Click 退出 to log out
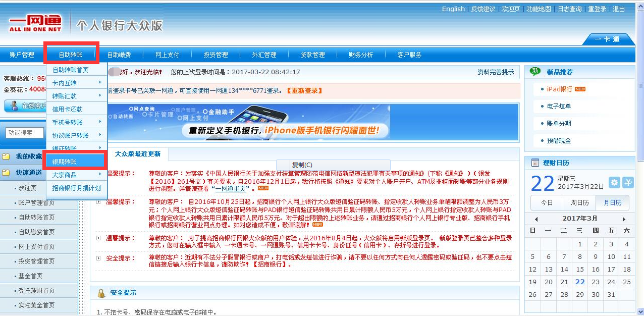This screenshot has height=316, width=644. (x=619, y=9)
